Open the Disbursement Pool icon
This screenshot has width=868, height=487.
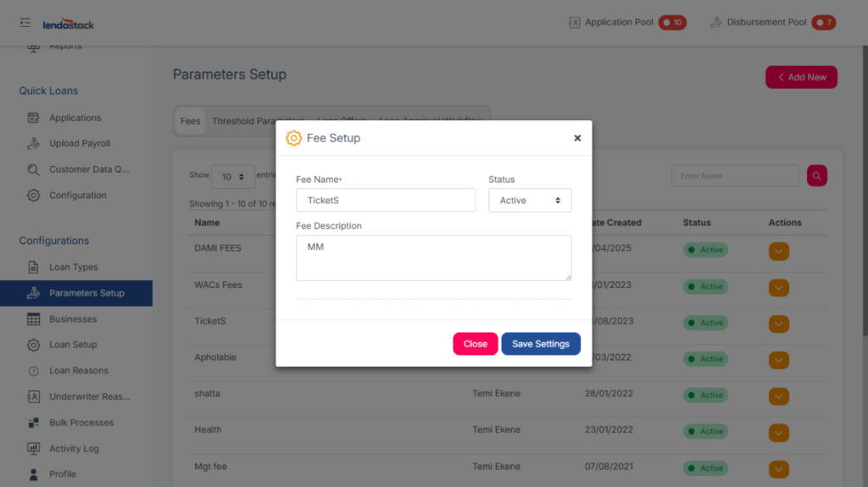(715, 23)
